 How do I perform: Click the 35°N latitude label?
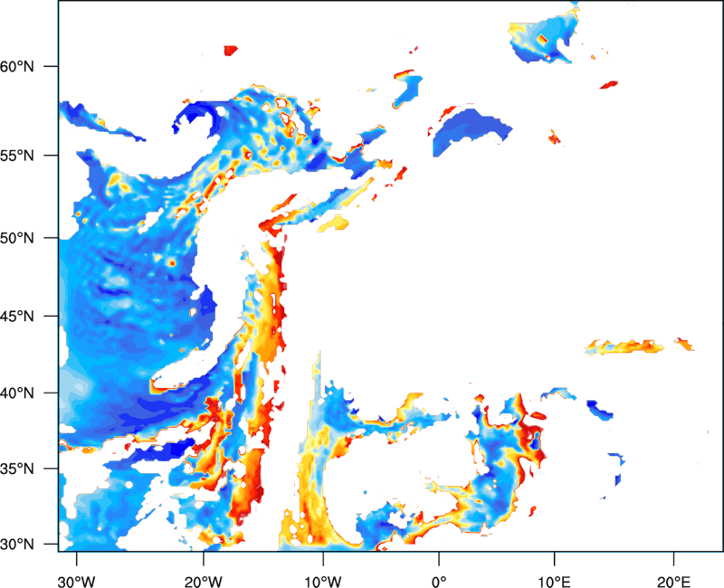(x=17, y=469)
